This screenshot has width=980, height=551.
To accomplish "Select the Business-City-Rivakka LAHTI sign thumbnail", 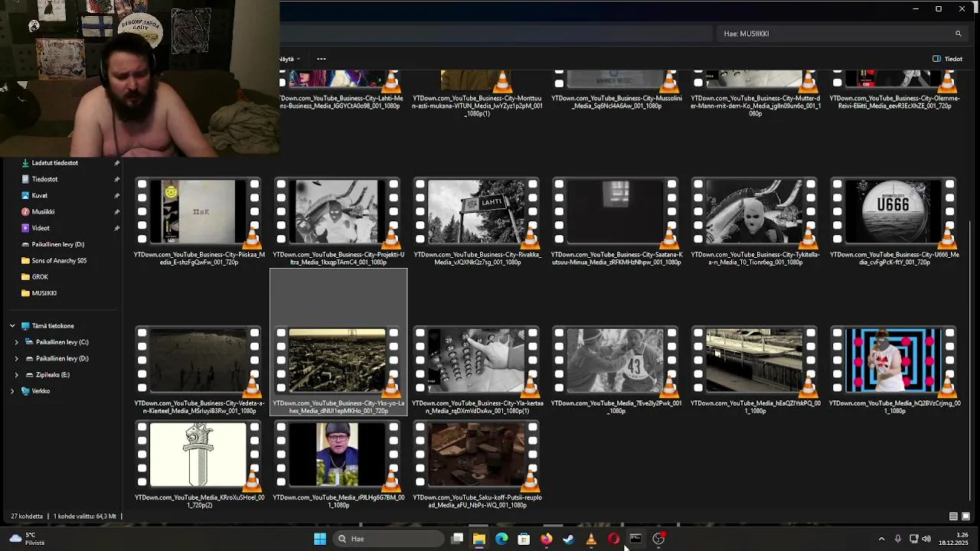I will [476, 214].
